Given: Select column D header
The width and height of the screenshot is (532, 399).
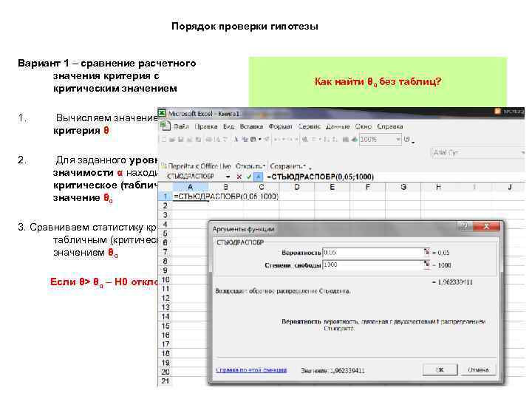Looking at the screenshot, I should tap(297, 187).
